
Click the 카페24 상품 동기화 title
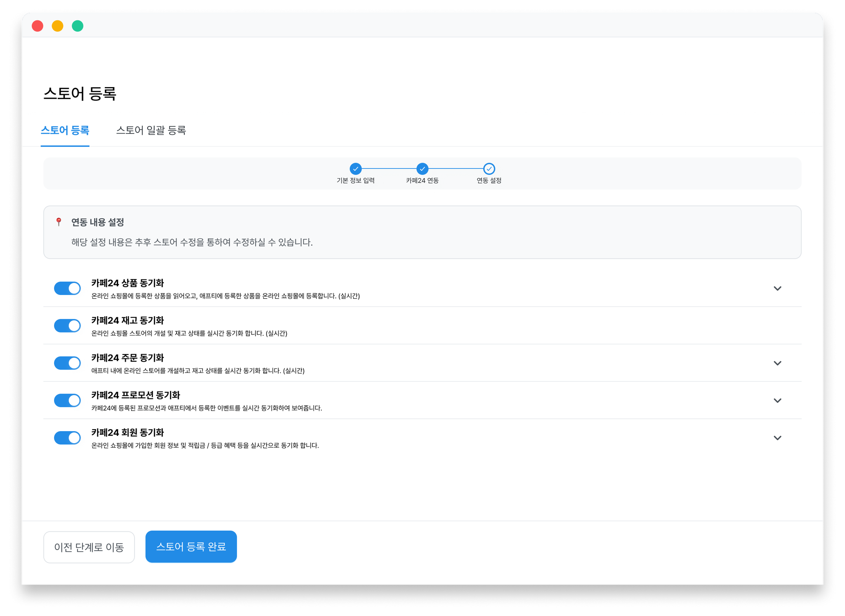click(x=127, y=283)
